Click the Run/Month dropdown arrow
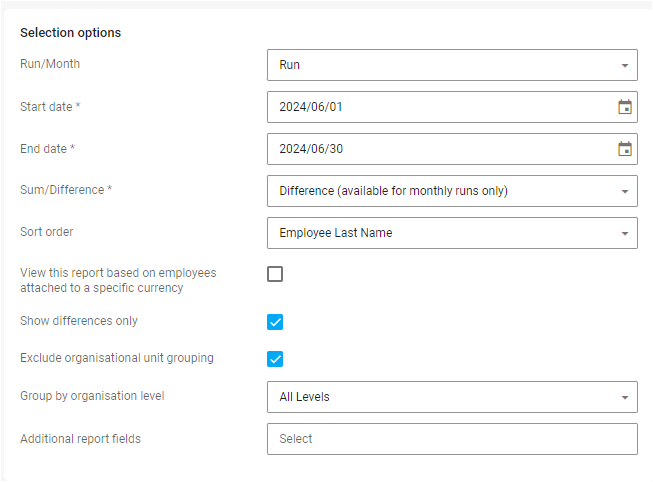This screenshot has height=482, width=653. 625,65
